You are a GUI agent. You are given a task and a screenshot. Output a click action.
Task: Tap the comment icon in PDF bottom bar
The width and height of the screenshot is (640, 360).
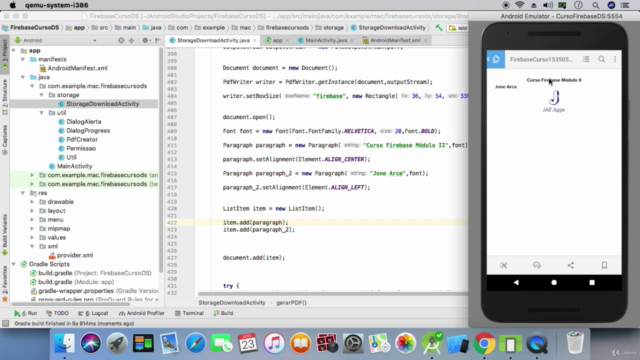click(537, 265)
